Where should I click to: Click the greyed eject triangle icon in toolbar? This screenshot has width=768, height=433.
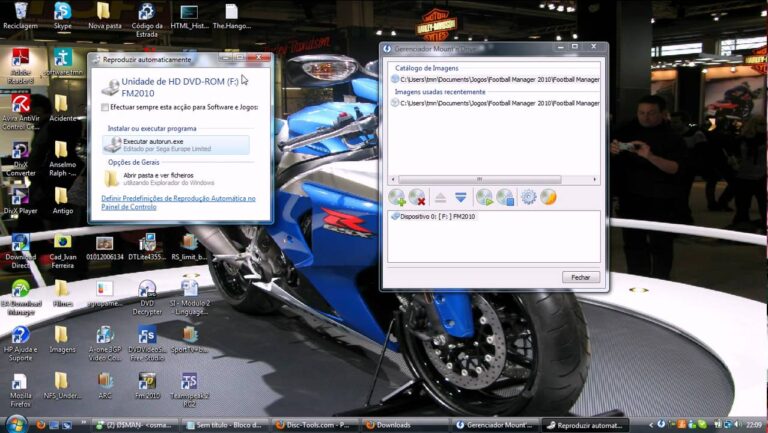pos(440,198)
